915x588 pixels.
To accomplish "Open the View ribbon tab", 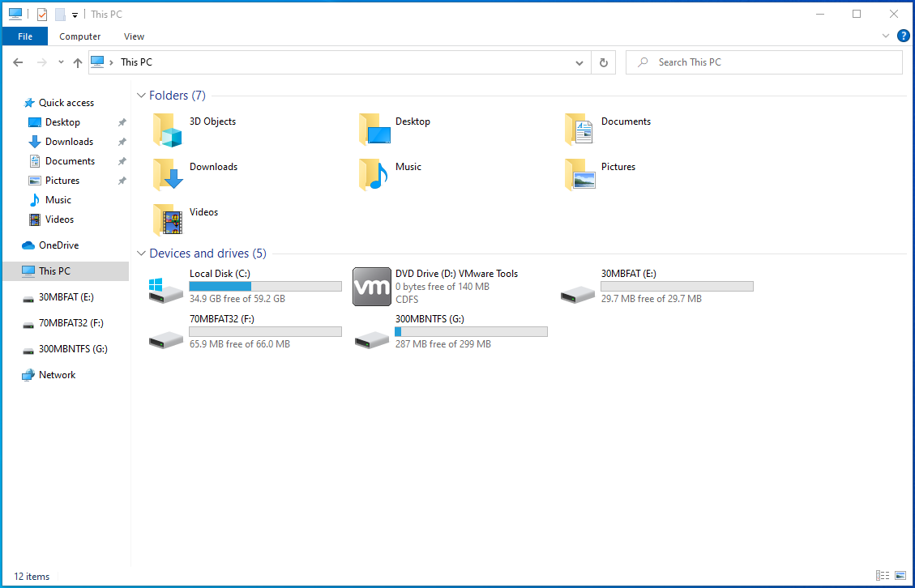I will pyautogui.click(x=134, y=36).
